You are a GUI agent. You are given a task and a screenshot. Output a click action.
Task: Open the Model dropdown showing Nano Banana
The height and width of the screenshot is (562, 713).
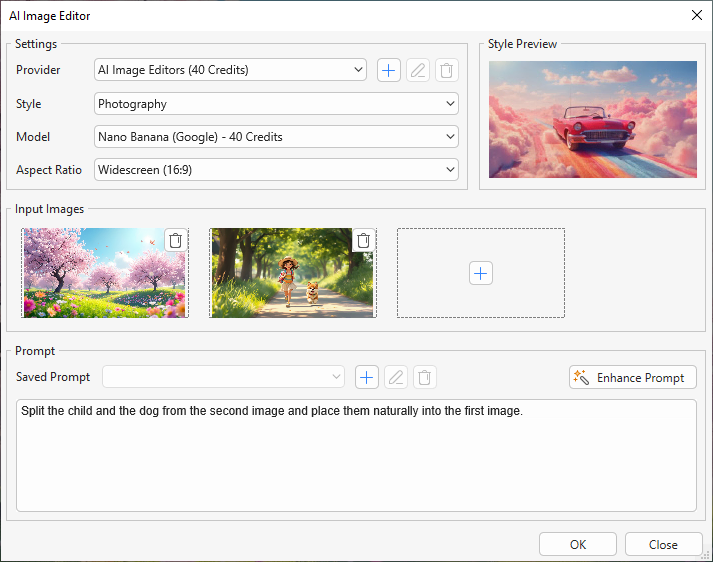(x=276, y=137)
